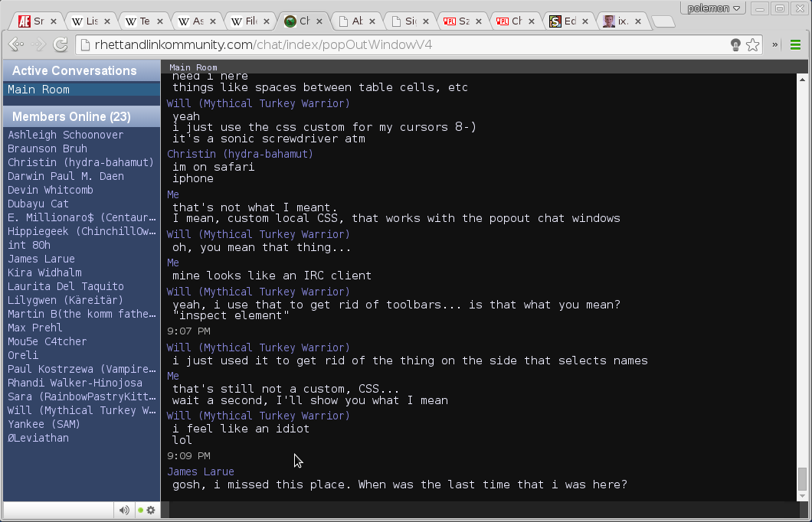This screenshot has height=522, width=812.
Task: Click the chat scrollbar thumb
Action: point(802,478)
